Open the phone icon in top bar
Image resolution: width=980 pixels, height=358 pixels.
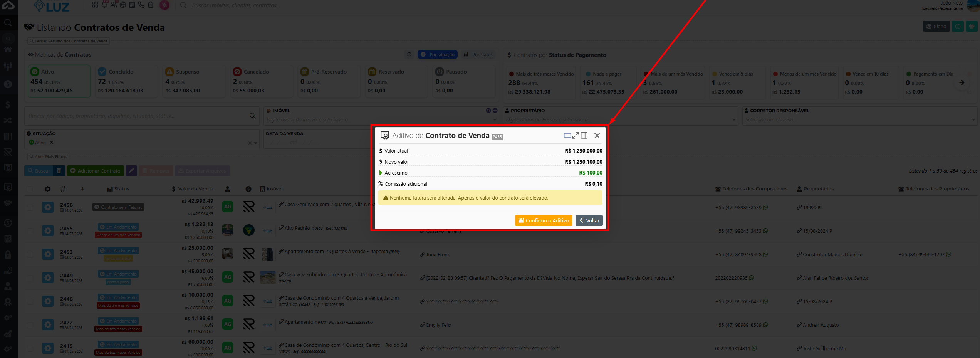[141, 5]
